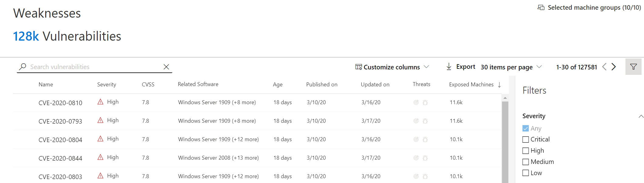Sort the table by Severity column

pos(107,85)
